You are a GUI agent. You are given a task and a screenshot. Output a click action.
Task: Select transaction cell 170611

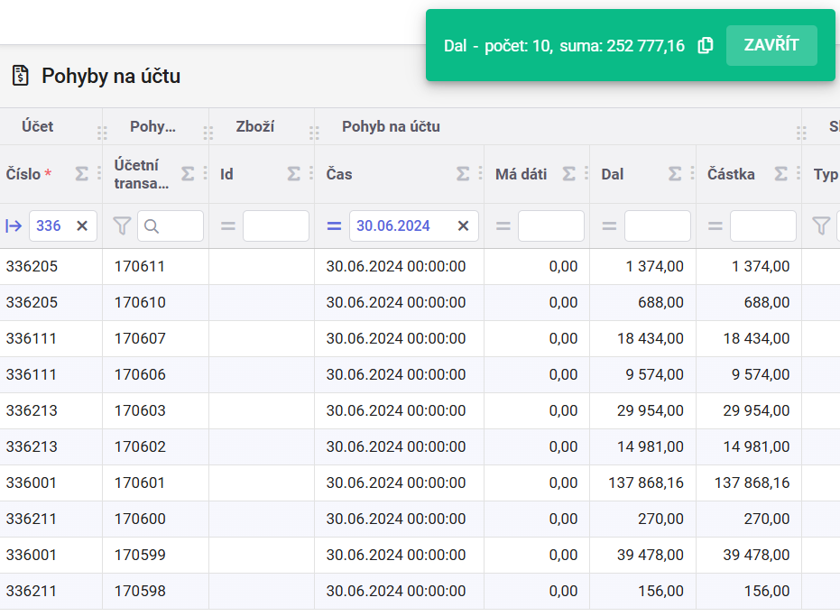pyautogui.click(x=155, y=266)
